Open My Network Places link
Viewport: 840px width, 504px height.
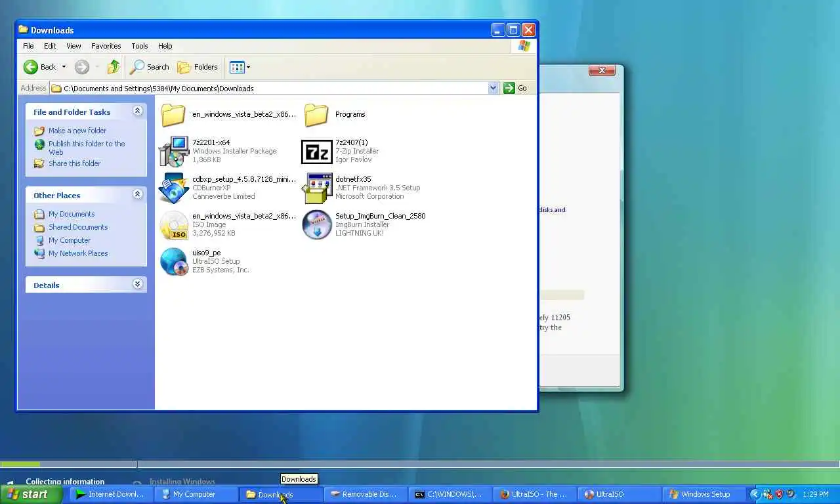77,253
